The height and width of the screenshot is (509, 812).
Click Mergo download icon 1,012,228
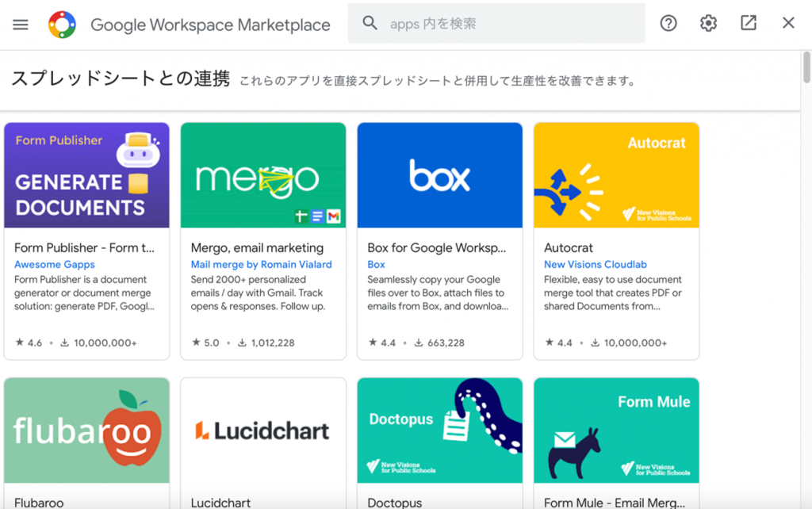pos(242,343)
